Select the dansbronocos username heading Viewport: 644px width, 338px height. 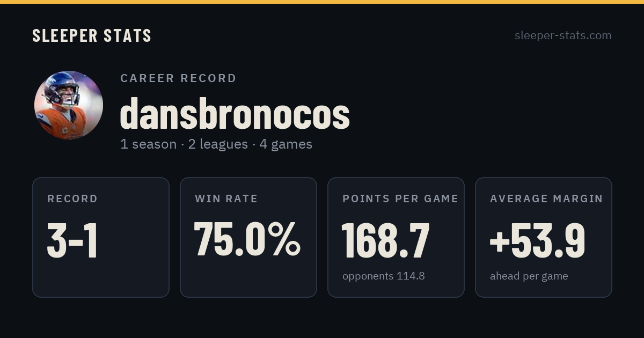(235, 114)
